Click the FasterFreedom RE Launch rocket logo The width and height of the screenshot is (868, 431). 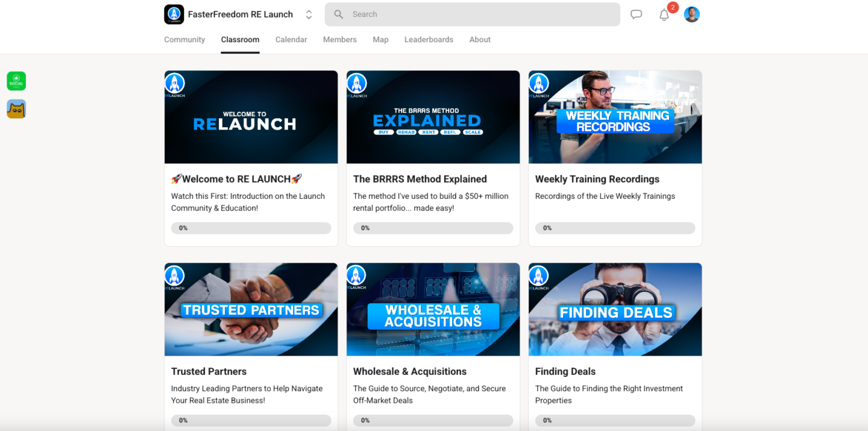tap(174, 14)
